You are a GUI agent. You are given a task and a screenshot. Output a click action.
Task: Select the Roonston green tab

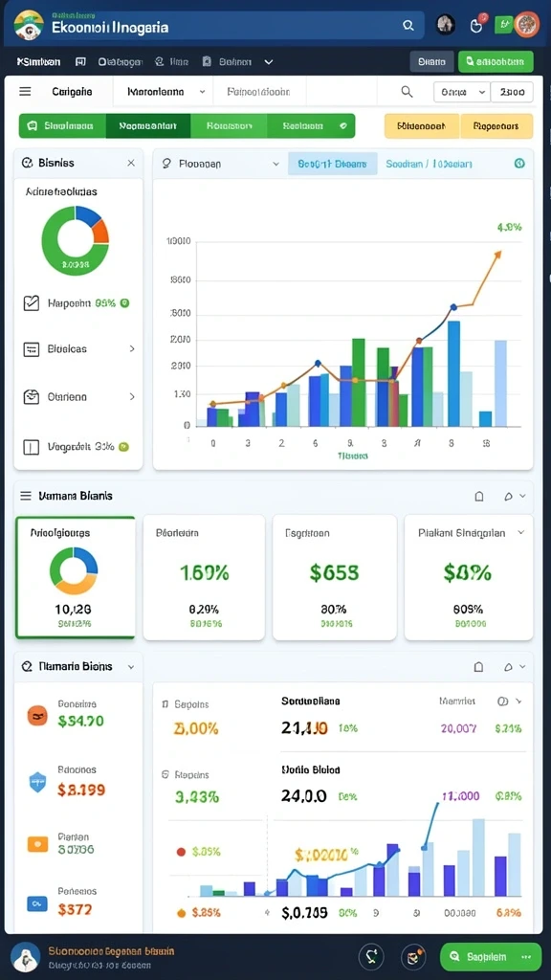(x=229, y=125)
